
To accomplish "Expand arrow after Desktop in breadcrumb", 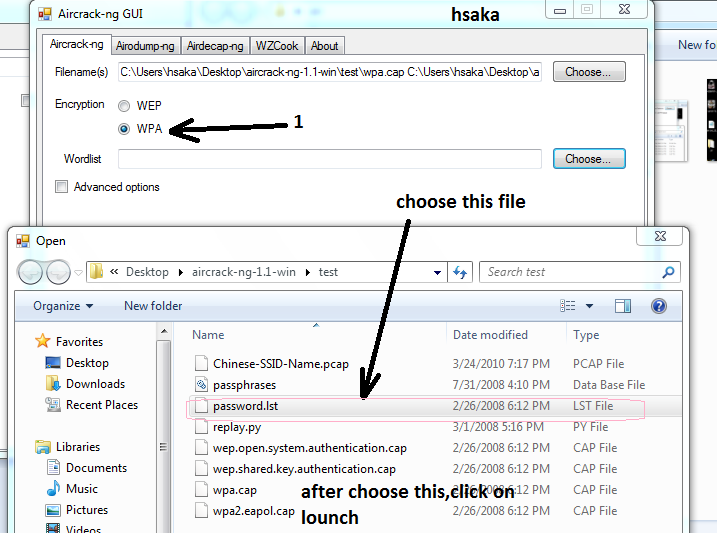I will 181,272.
